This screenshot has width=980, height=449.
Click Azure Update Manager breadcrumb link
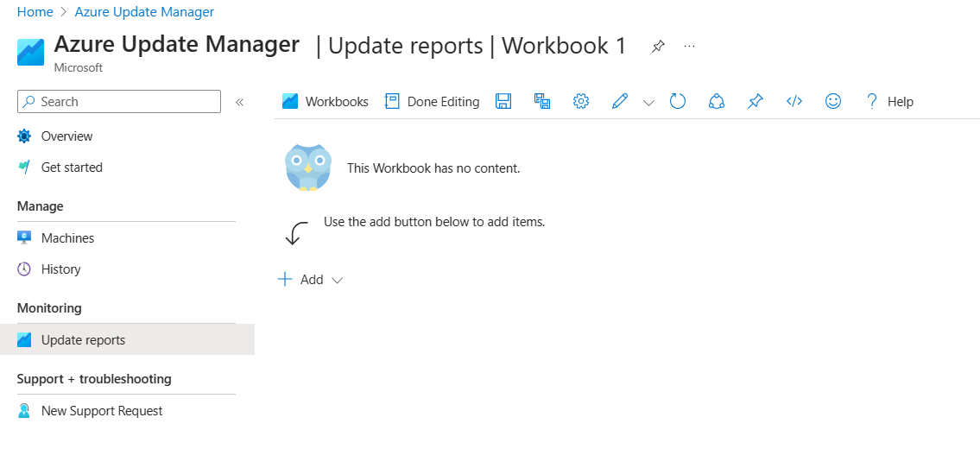144,12
